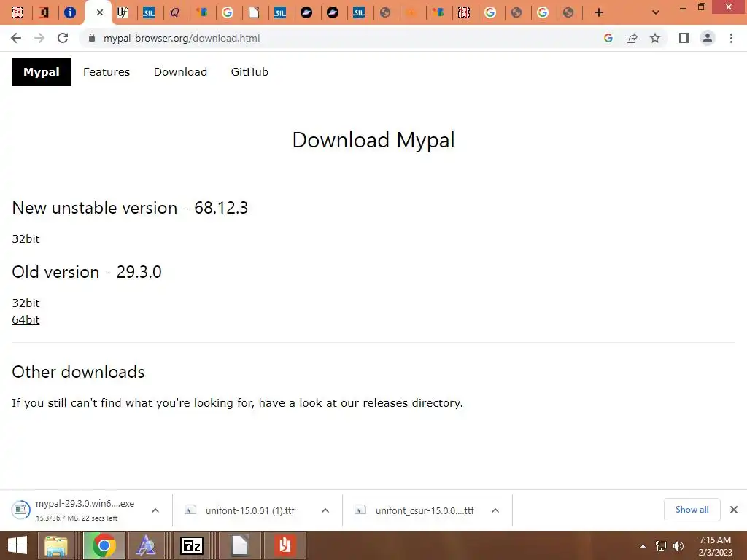Download 32bit of unstable version 68.12.3
The image size is (747, 560).
coord(26,239)
